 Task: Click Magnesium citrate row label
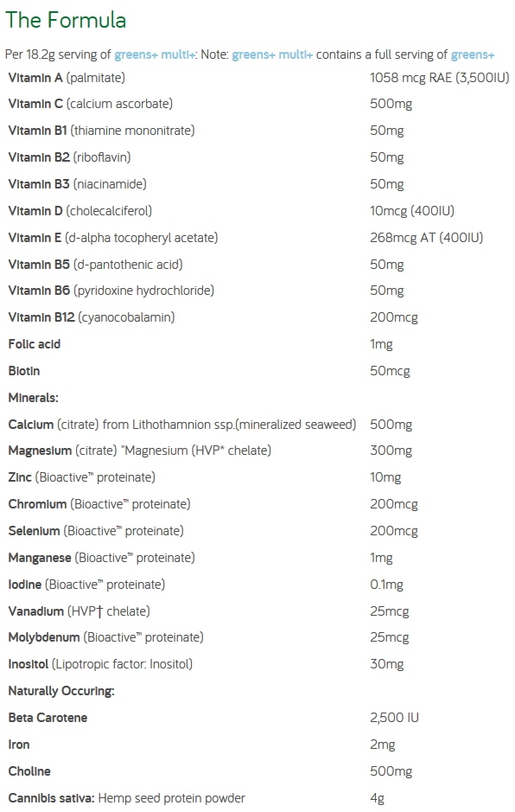point(140,451)
